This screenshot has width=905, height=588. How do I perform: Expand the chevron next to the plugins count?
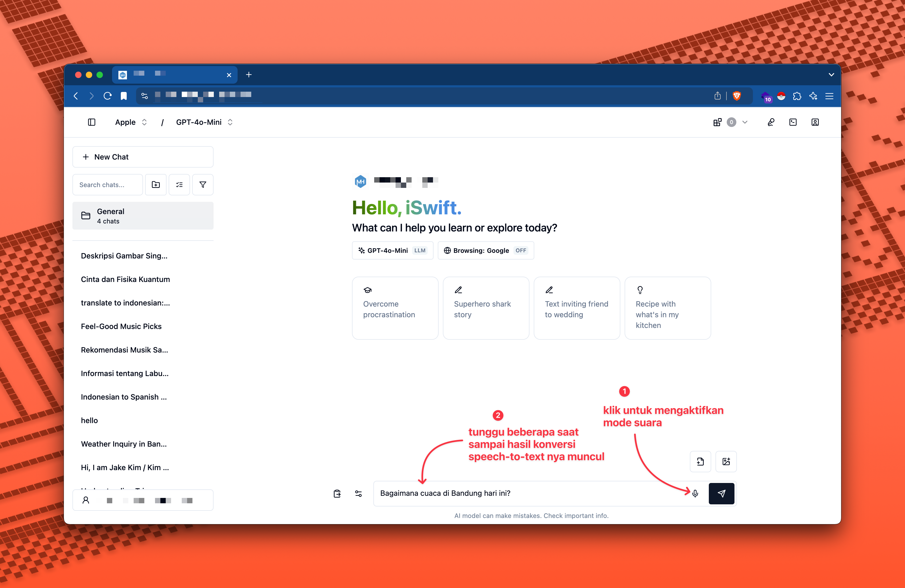pyautogui.click(x=745, y=122)
